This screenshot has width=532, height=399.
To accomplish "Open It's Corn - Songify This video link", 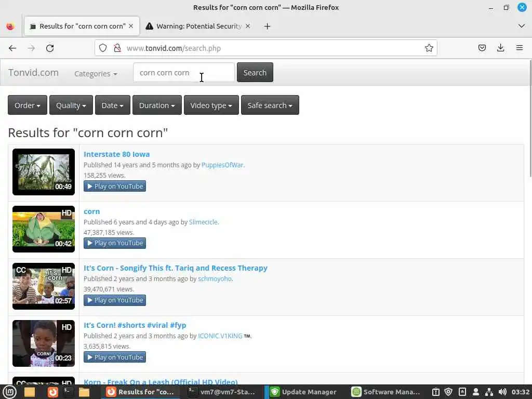I will [x=176, y=268].
